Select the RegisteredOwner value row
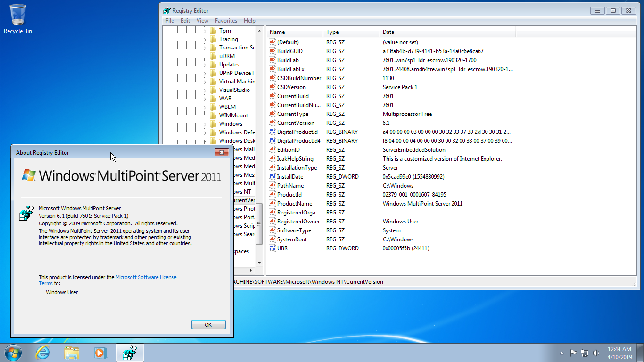 pyautogui.click(x=391, y=221)
